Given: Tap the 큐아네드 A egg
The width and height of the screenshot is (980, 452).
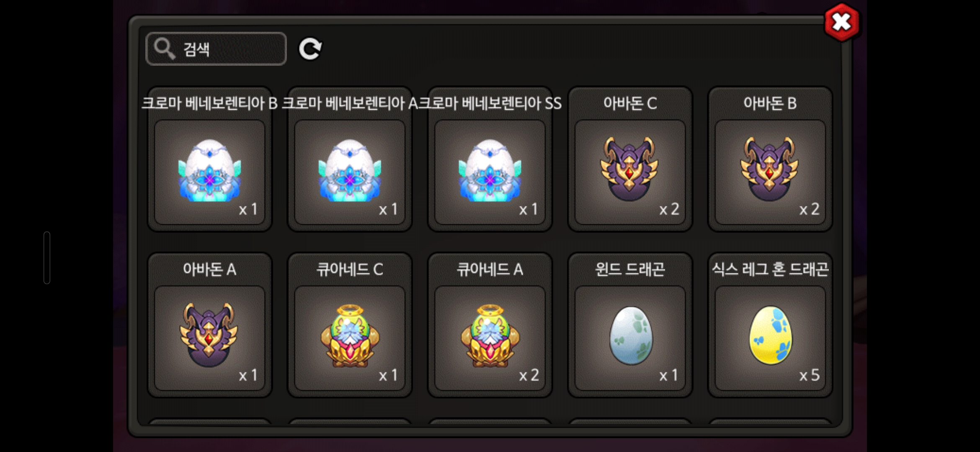Looking at the screenshot, I should click(490, 338).
